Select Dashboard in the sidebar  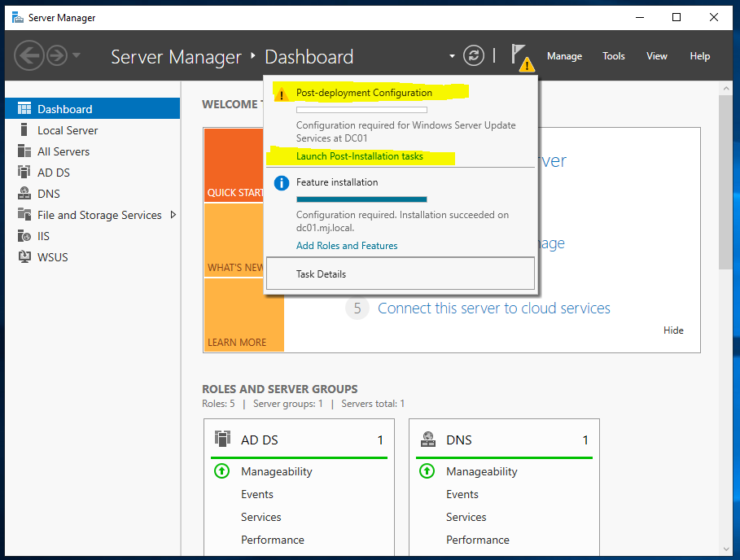(x=93, y=108)
